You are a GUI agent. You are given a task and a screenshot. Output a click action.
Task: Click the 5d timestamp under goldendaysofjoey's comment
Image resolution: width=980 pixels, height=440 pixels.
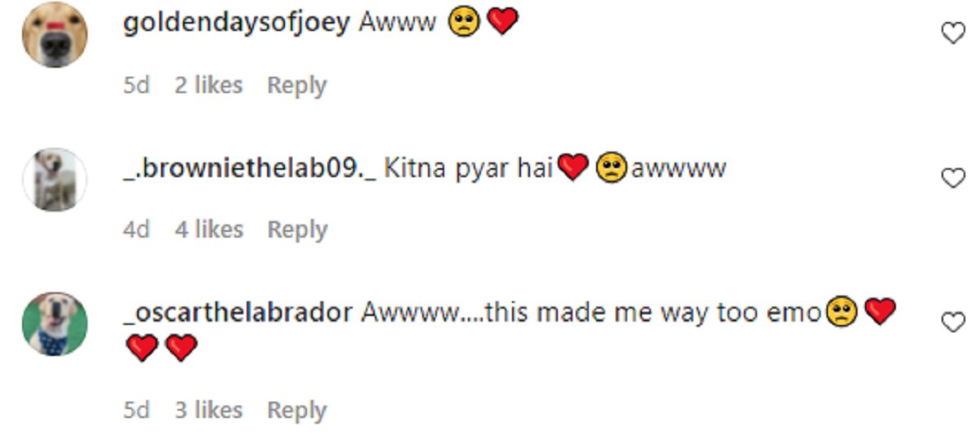click(x=136, y=85)
